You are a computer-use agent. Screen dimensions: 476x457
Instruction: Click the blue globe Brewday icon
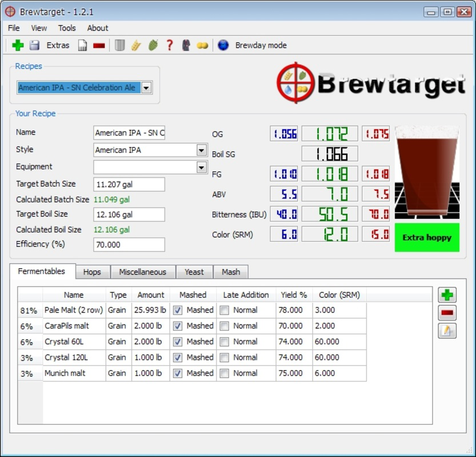[223, 45]
